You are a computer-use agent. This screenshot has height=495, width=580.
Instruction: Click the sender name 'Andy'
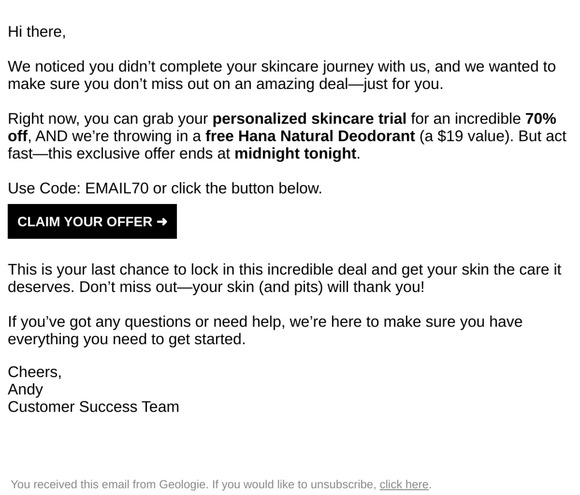[25, 390]
